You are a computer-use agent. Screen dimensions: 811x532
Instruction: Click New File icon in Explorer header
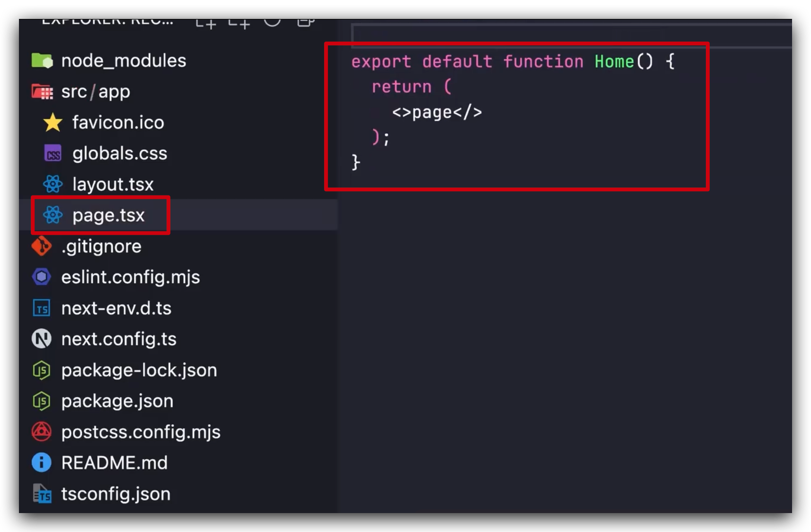206,23
